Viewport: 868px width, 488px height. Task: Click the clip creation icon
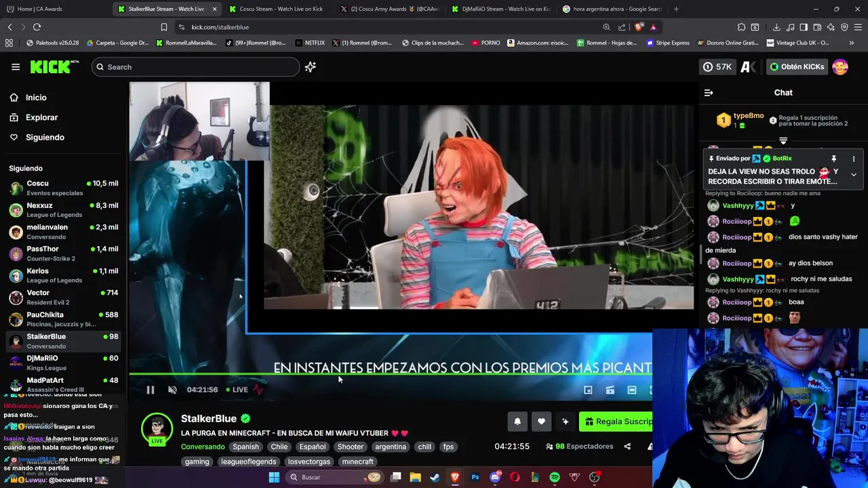[x=610, y=390]
